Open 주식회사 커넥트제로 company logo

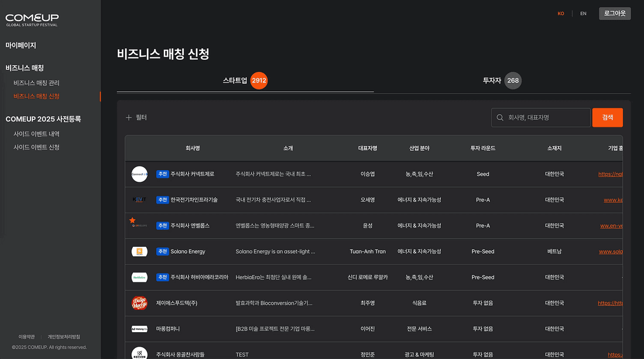(x=139, y=174)
